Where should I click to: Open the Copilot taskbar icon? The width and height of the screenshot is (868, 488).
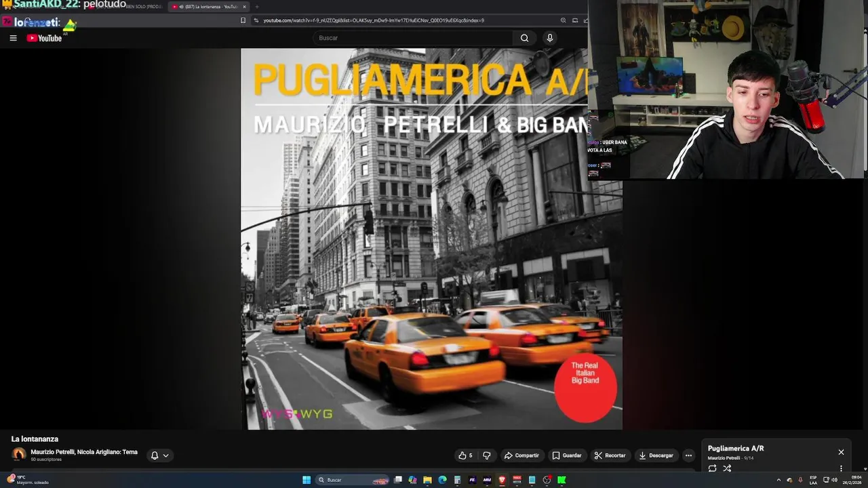tap(412, 480)
